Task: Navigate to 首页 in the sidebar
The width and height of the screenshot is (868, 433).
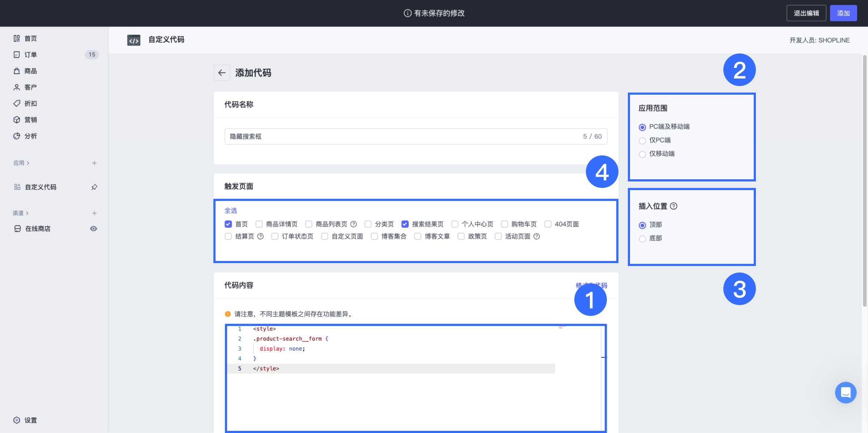Action: (30, 38)
